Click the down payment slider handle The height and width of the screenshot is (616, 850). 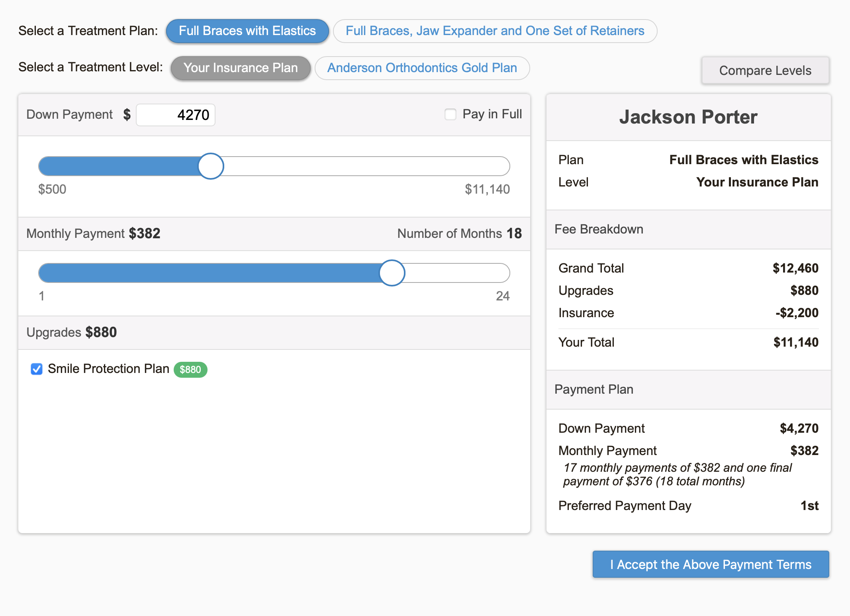[211, 166]
